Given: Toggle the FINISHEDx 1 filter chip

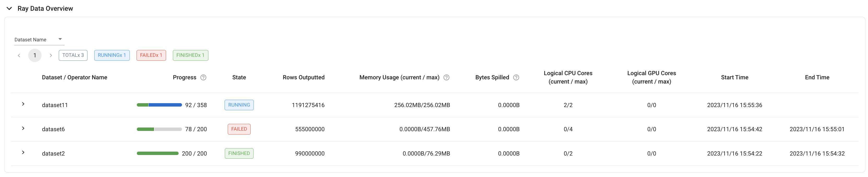Looking at the screenshot, I should point(190,55).
